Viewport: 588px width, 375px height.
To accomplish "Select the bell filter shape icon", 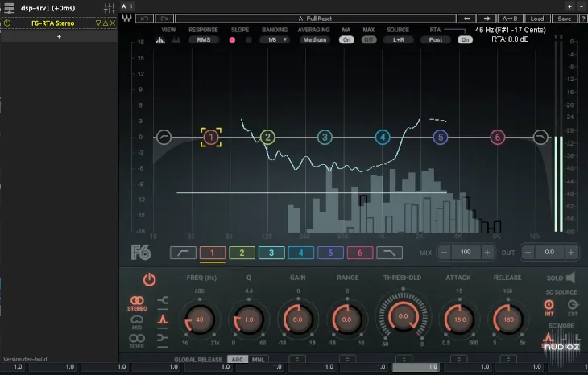I will 163,319.
